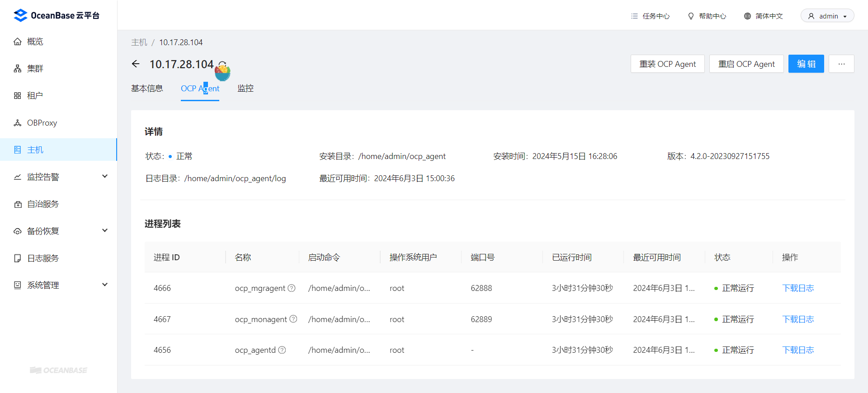Click the 监控告警 chart icon

click(x=18, y=177)
